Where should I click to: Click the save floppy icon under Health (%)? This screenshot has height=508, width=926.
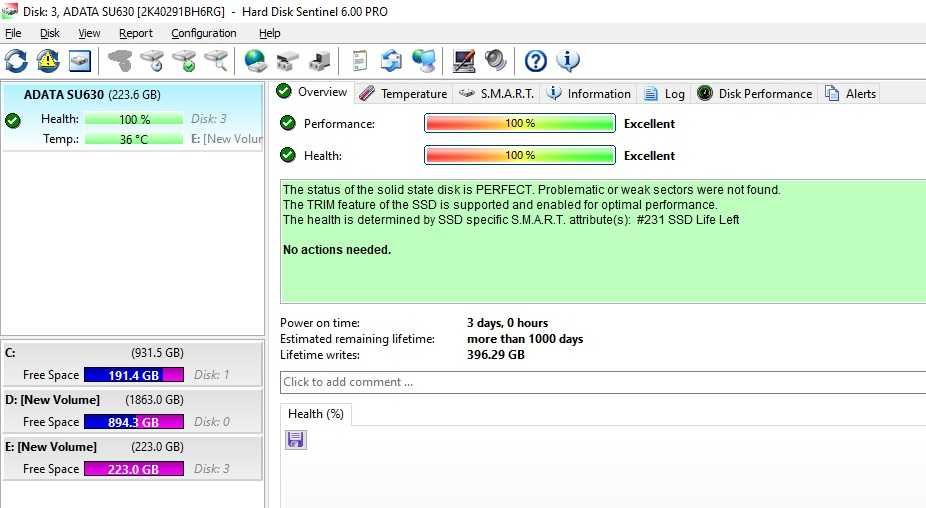tap(296, 440)
